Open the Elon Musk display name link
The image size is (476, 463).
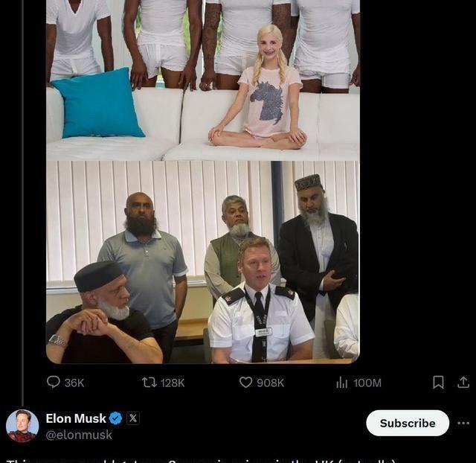click(76, 418)
